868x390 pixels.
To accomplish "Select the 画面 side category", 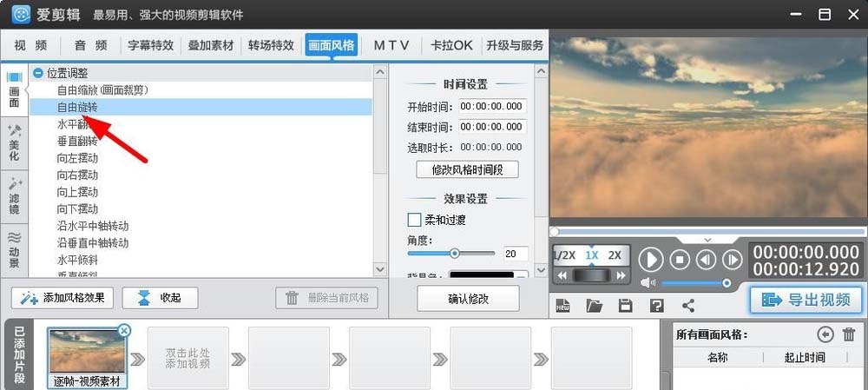I will (15, 90).
